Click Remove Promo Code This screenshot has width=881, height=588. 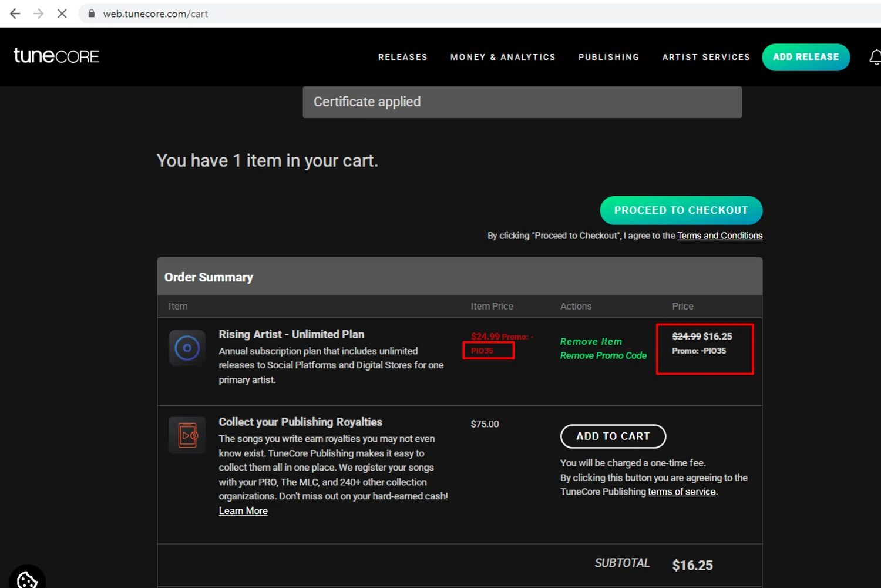pos(603,355)
